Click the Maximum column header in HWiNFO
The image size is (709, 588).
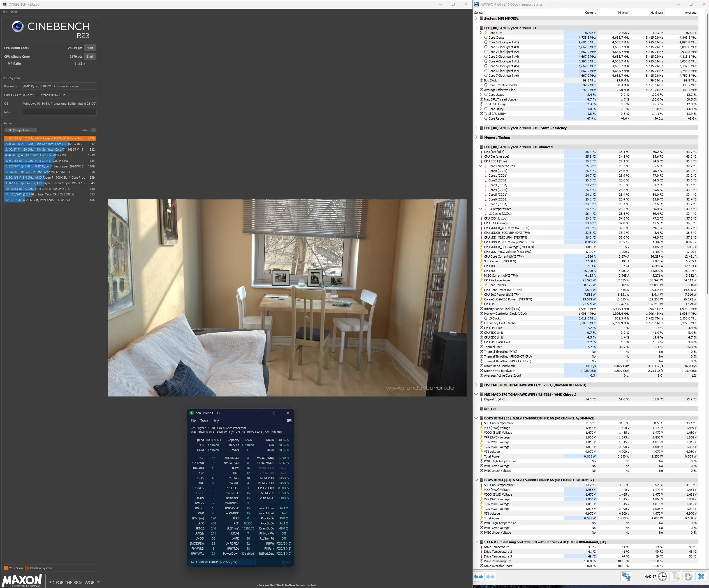[656, 13]
